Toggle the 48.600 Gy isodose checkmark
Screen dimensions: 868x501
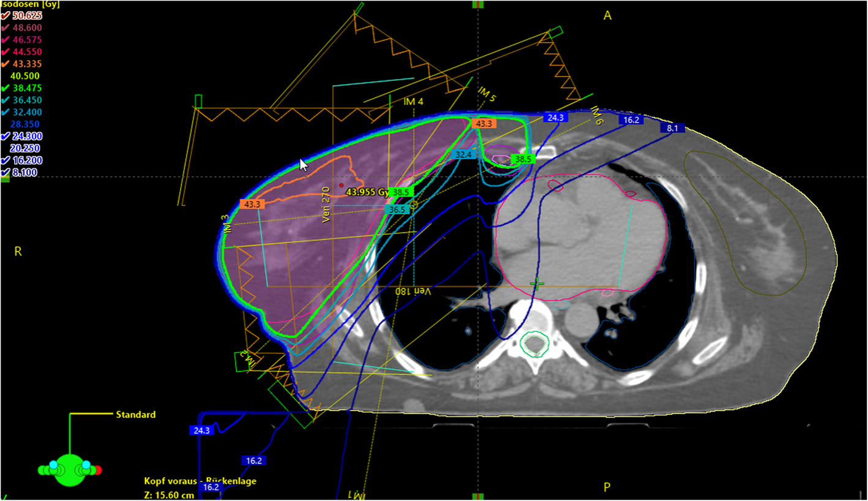(6, 28)
